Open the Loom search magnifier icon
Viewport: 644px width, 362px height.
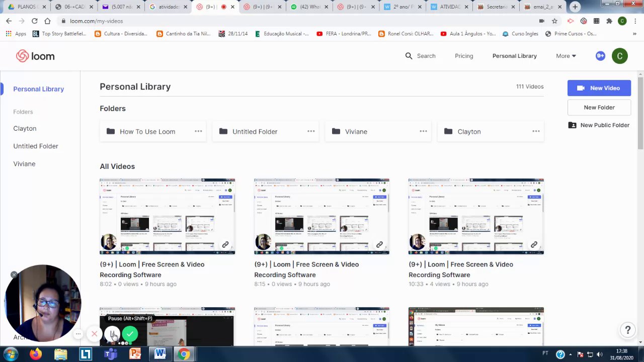pyautogui.click(x=409, y=56)
